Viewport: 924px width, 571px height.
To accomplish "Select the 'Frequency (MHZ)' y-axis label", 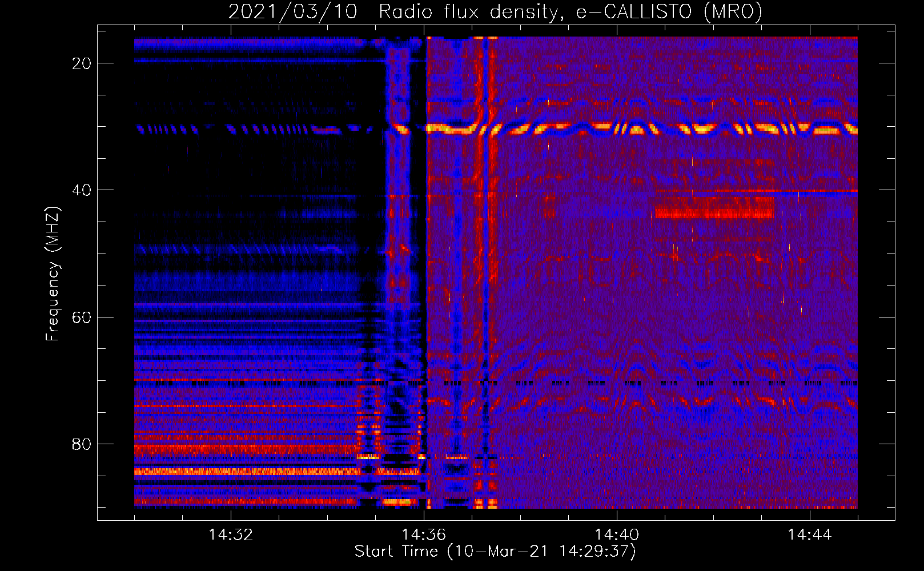I will [x=53, y=274].
